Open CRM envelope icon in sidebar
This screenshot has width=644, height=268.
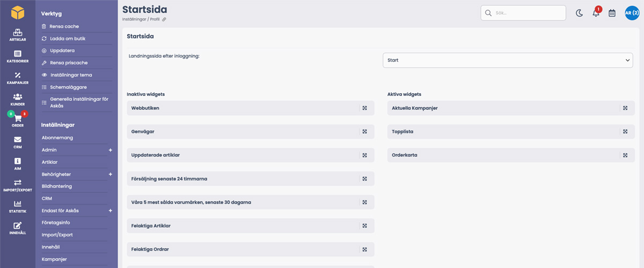pyautogui.click(x=18, y=142)
